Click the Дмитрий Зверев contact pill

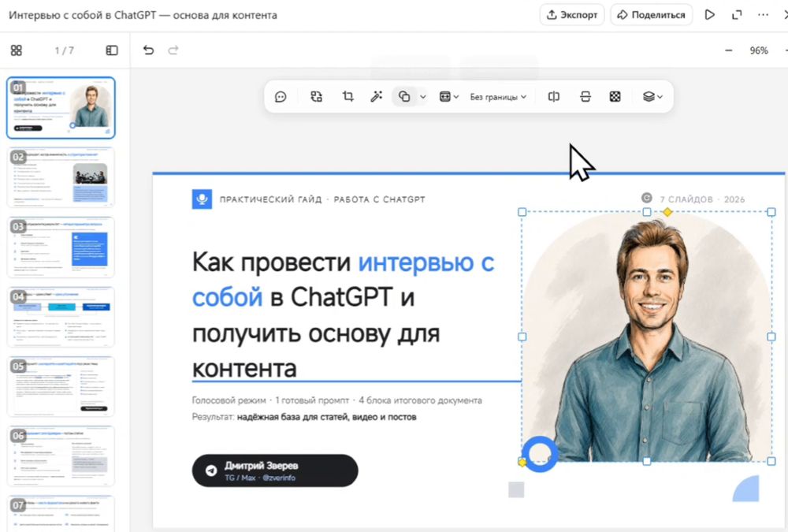pyautogui.click(x=275, y=471)
